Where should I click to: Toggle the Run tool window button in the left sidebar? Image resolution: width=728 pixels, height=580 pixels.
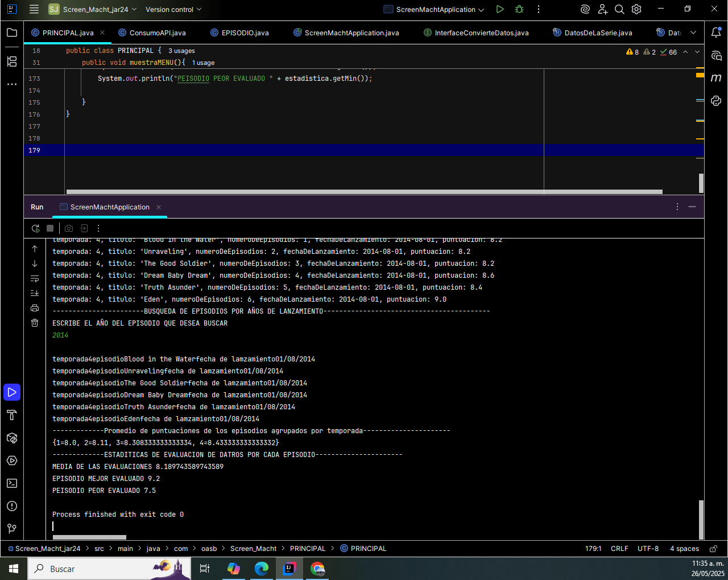pyautogui.click(x=12, y=392)
